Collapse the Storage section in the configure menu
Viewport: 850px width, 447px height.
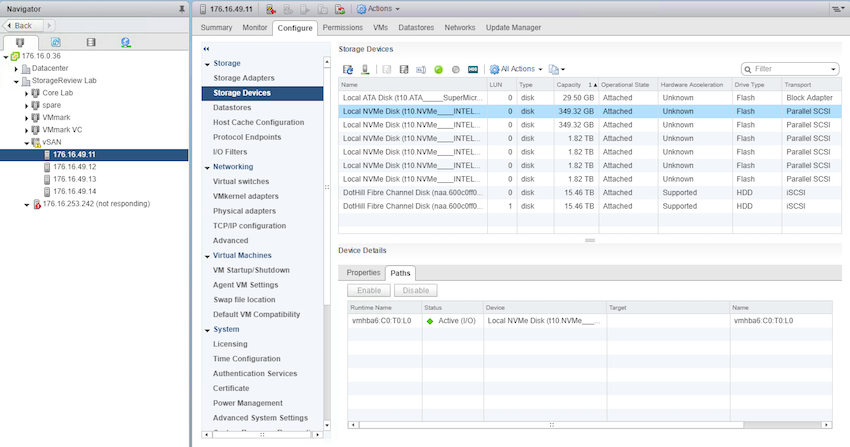pos(207,63)
